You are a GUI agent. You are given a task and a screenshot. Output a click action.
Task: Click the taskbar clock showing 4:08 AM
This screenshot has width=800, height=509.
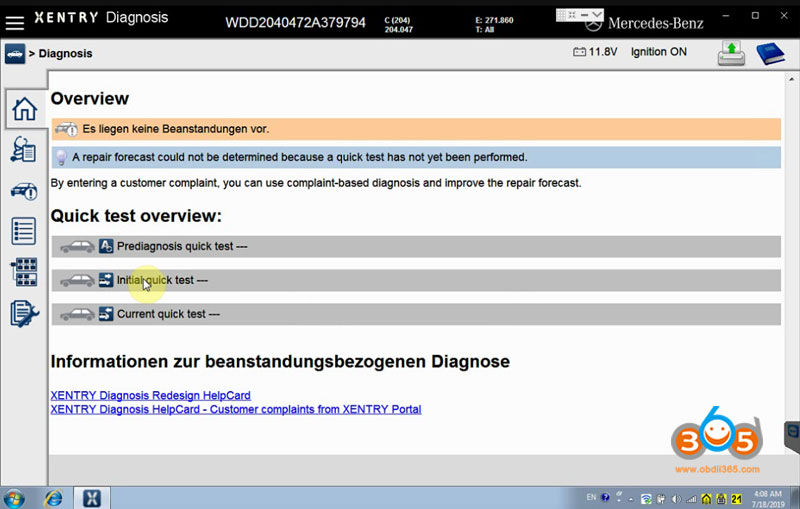[768, 494]
